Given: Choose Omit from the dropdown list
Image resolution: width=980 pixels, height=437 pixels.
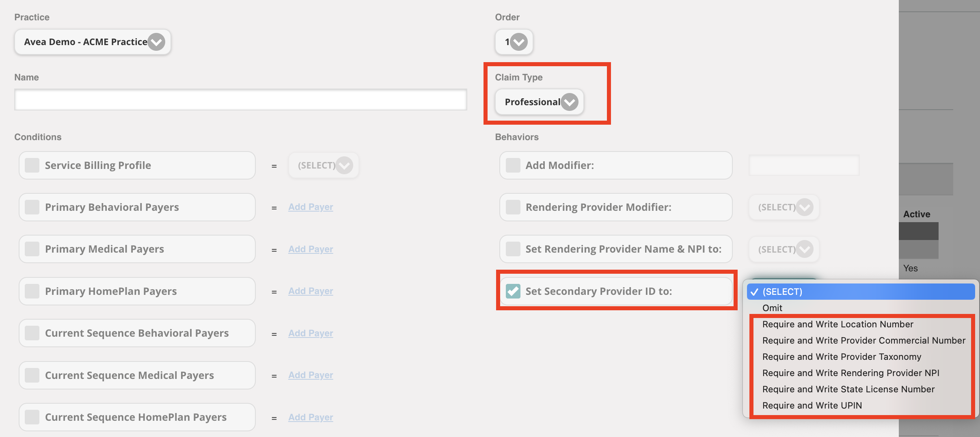Looking at the screenshot, I should tap(772, 308).
